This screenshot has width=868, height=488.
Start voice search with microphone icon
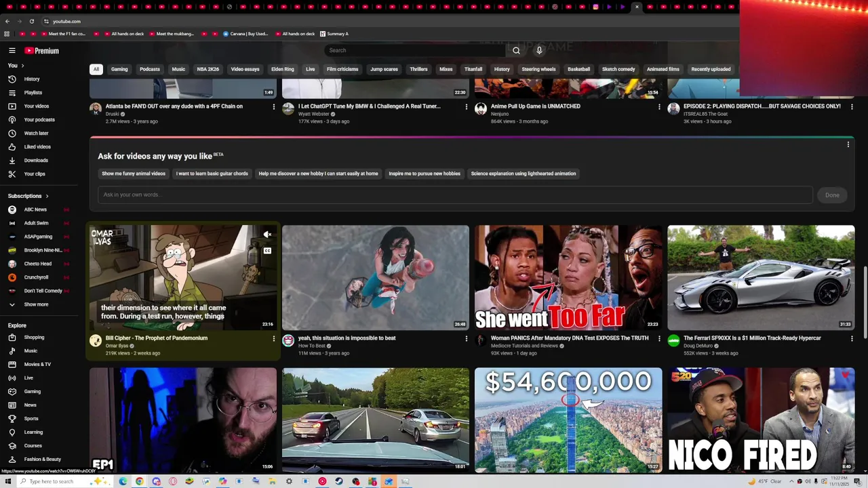pos(539,50)
